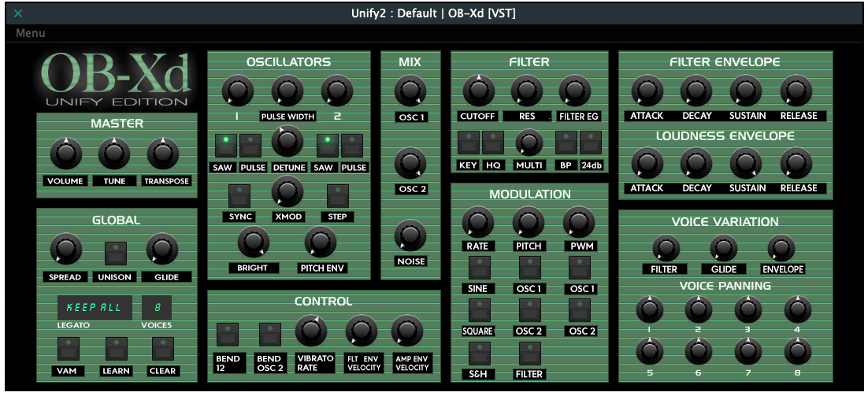Click the SPREAD knob in Global

(x=66, y=250)
